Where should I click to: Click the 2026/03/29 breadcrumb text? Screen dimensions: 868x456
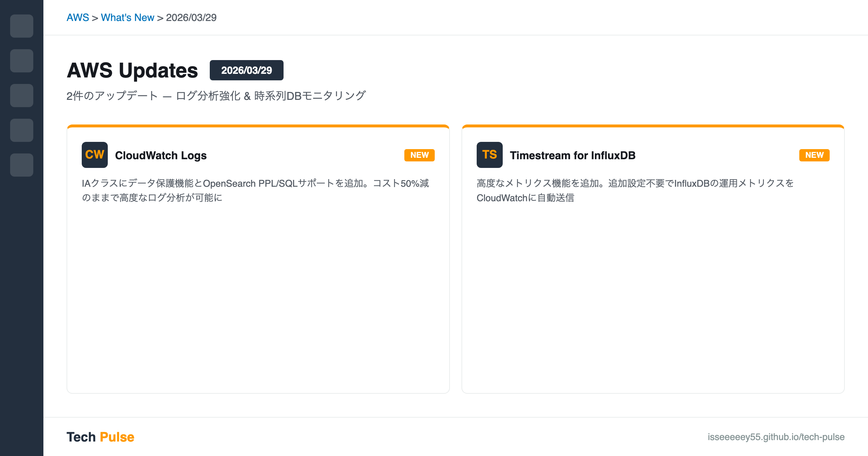[191, 17]
